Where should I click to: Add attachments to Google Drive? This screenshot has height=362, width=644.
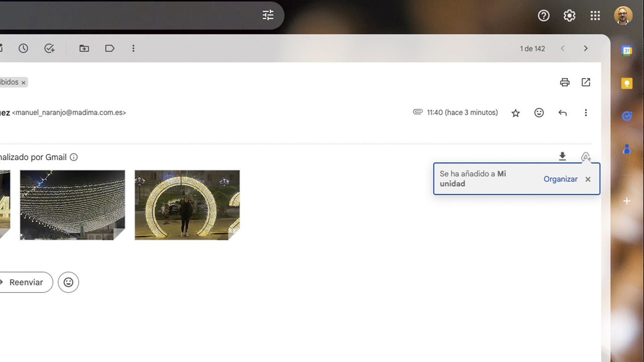(x=586, y=156)
